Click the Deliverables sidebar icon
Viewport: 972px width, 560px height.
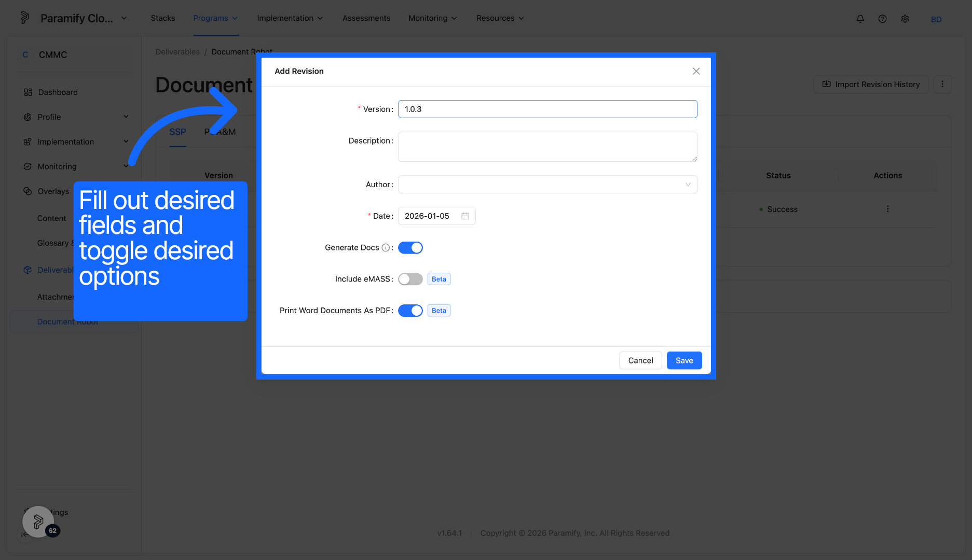(28, 270)
